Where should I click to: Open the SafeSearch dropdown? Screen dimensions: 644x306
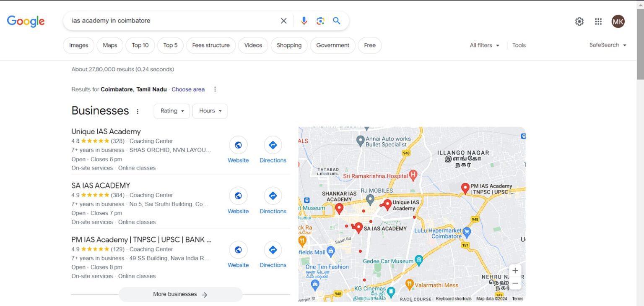(608, 45)
